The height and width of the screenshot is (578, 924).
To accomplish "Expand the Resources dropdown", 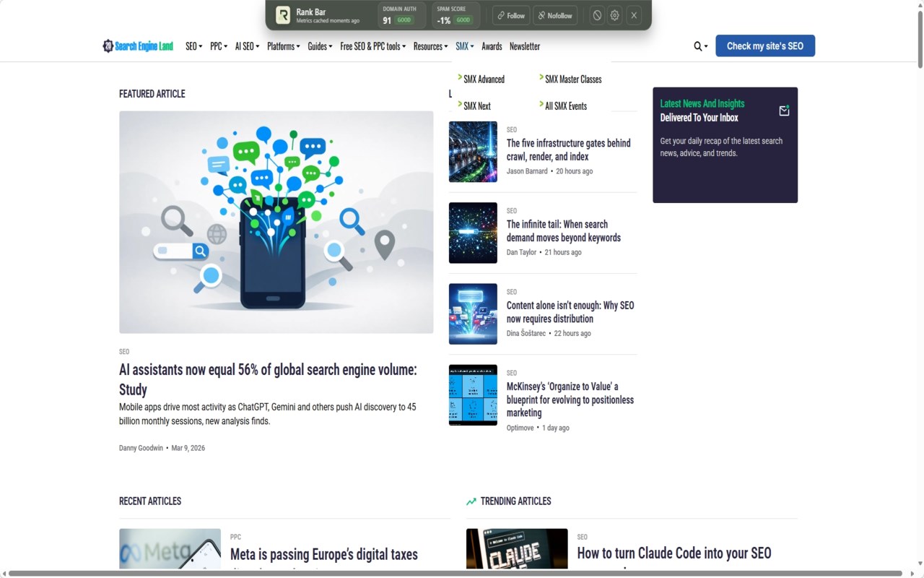I will [x=431, y=46].
